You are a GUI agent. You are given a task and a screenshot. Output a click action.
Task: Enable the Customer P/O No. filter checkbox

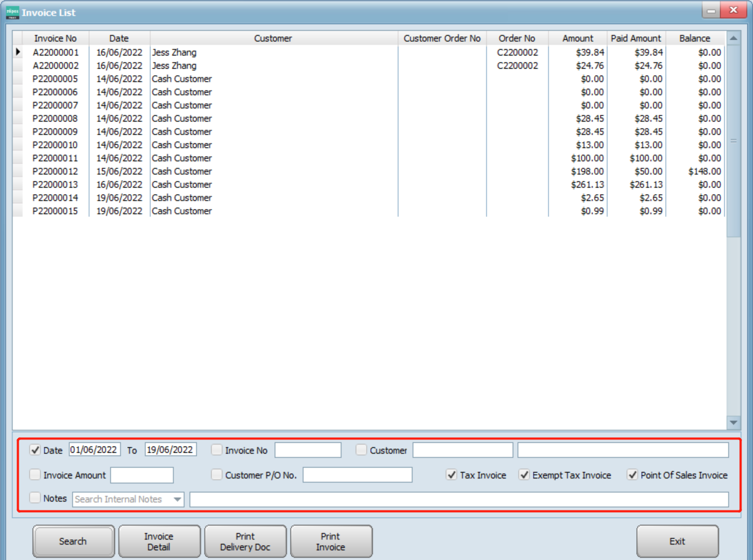[x=218, y=475]
